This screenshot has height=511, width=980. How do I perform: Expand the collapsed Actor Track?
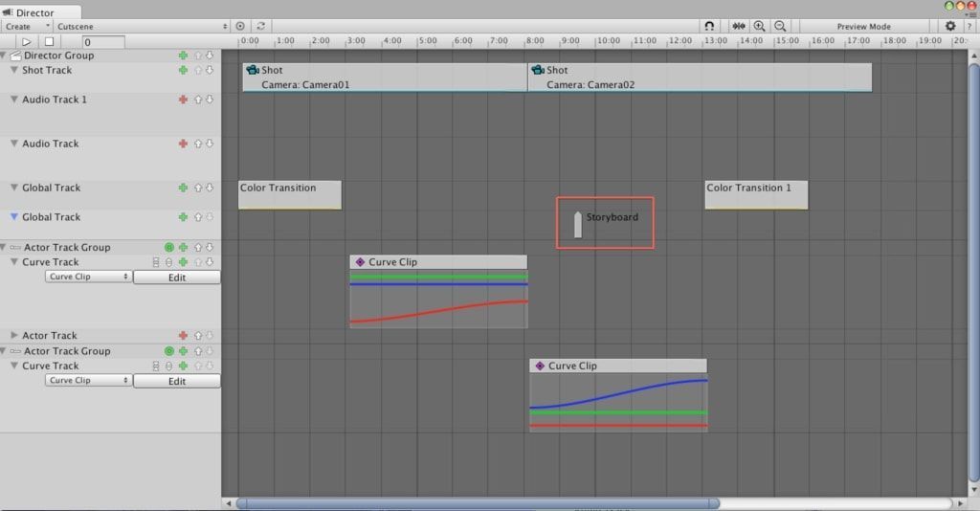(13, 336)
